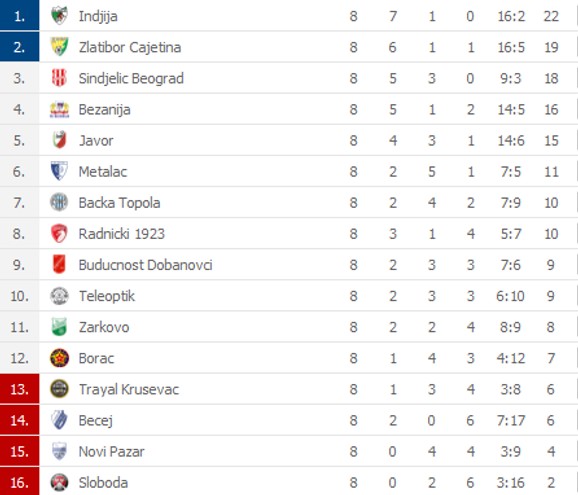
Task: Click the blue rank 1 position cell
Action: tap(20, 15)
